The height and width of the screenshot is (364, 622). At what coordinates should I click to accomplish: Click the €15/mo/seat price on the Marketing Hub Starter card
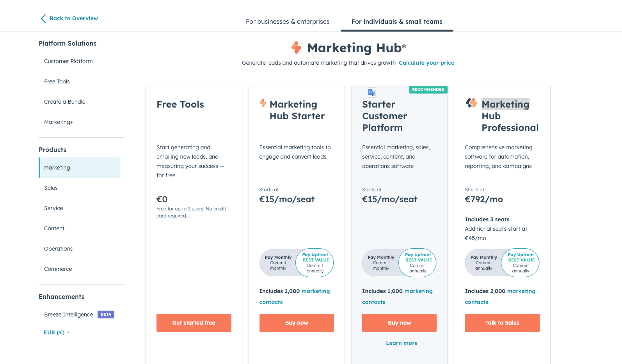(287, 200)
